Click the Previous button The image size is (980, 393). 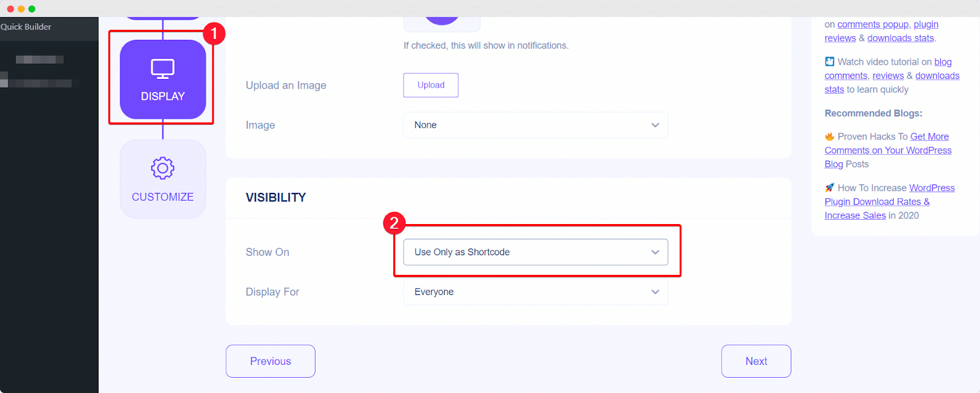pyautogui.click(x=270, y=361)
